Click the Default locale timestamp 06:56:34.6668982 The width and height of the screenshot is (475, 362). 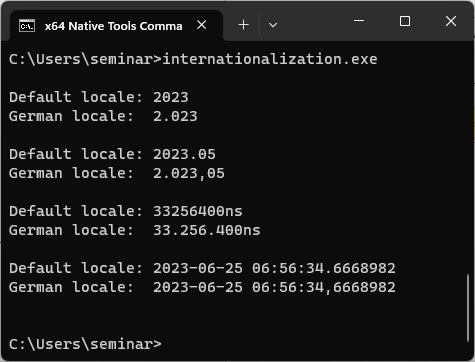324,268
